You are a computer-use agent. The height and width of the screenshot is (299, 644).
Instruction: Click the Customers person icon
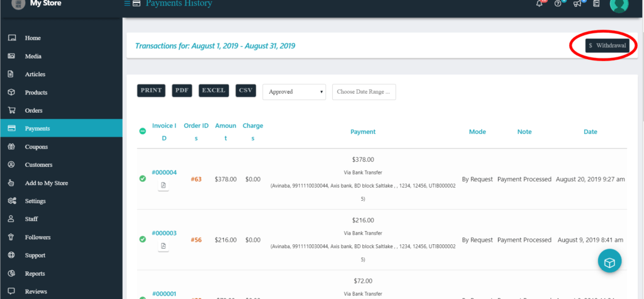point(11,164)
